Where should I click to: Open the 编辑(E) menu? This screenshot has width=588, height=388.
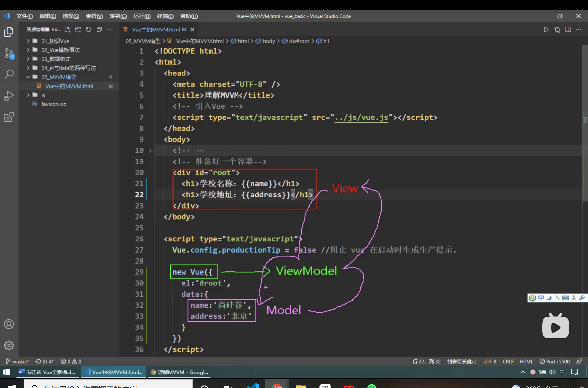click(47, 16)
